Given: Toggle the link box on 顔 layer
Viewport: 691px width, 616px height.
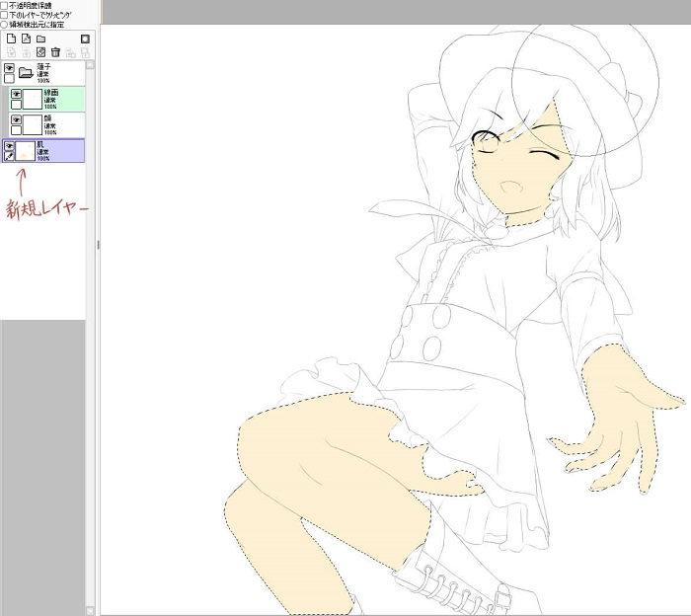Looking at the screenshot, I should [x=17, y=130].
